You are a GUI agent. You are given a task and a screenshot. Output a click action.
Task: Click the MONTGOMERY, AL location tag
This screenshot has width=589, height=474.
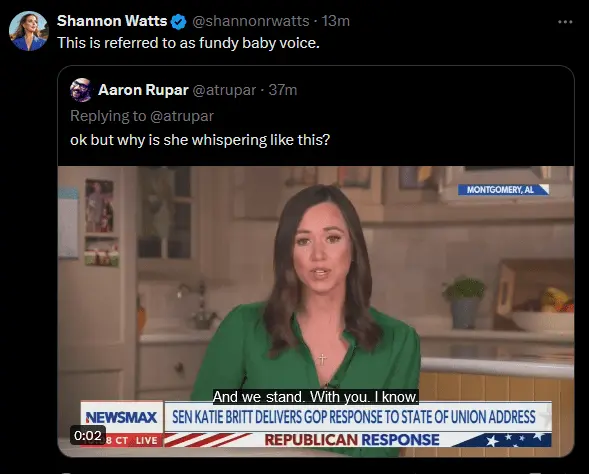pyautogui.click(x=503, y=190)
